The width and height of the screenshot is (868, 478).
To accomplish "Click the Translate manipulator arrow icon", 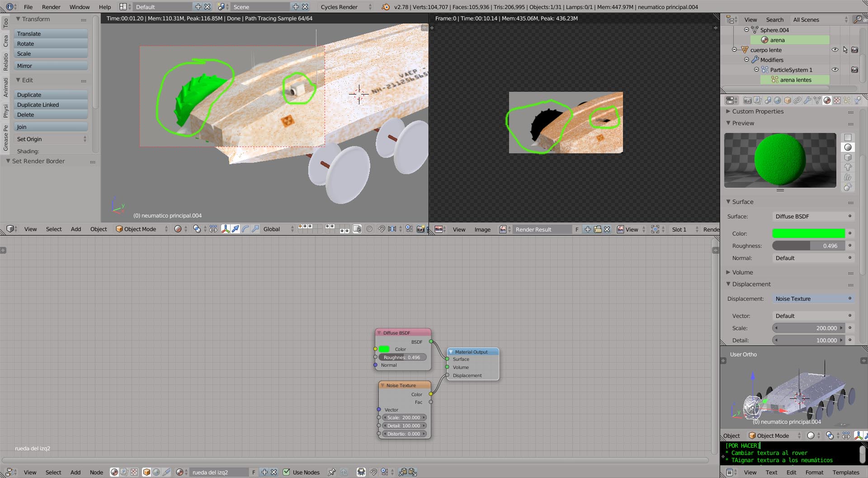I will (236, 229).
